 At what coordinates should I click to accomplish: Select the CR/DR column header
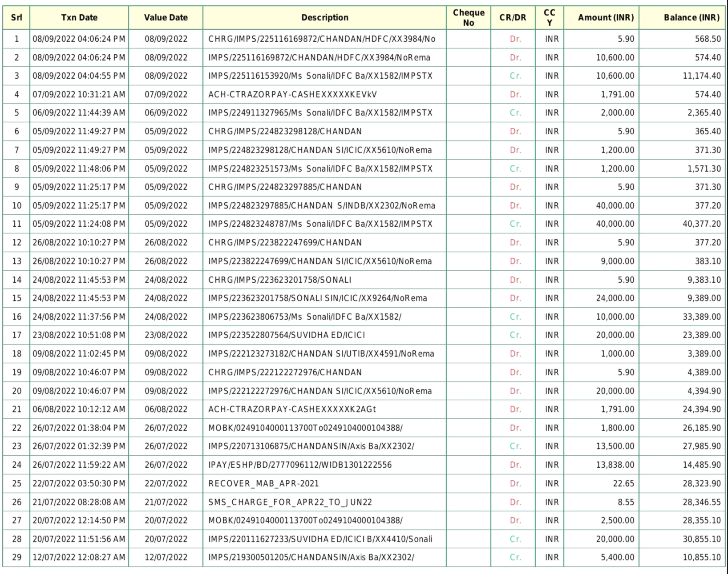coord(513,18)
